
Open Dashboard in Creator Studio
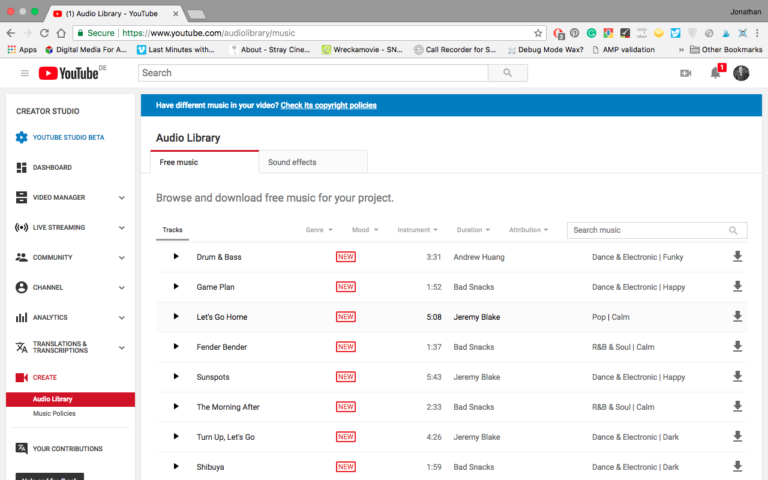tap(52, 168)
